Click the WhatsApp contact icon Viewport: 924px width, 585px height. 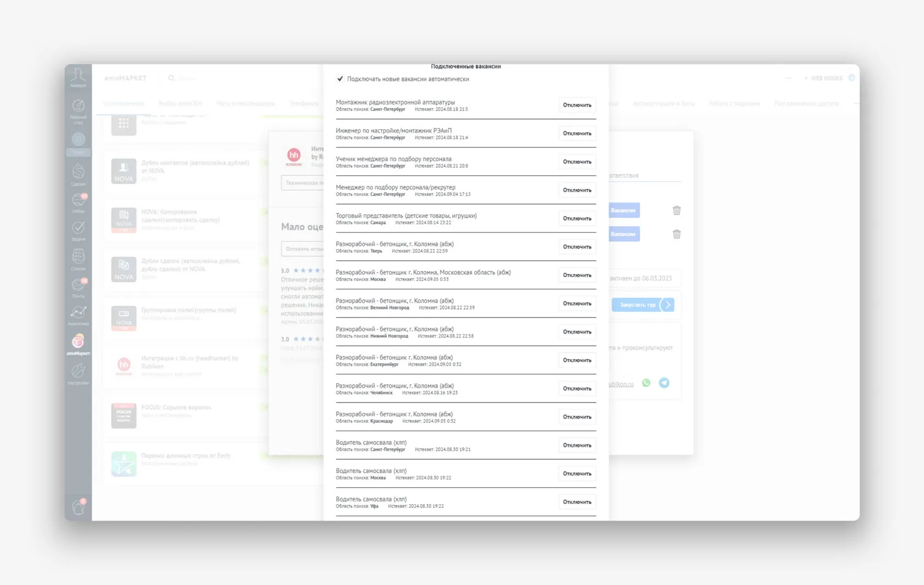pos(646,383)
